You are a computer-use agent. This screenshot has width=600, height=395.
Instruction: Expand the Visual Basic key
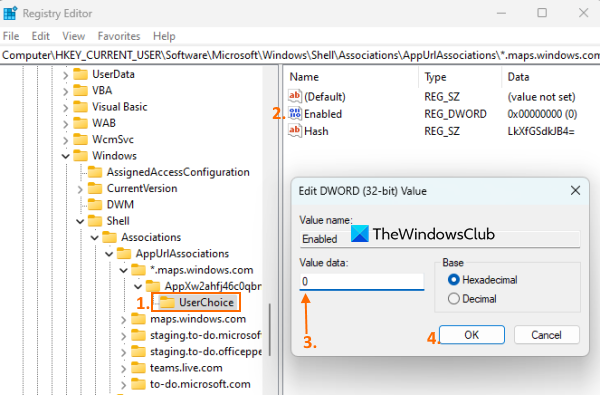pos(65,108)
